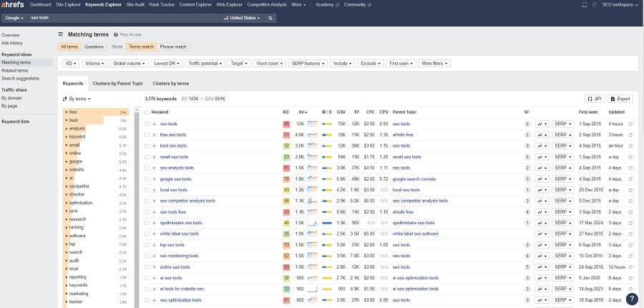Open the hamburger menu beside Matching terms
The image size is (644, 308).
click(x=60, y=34)
